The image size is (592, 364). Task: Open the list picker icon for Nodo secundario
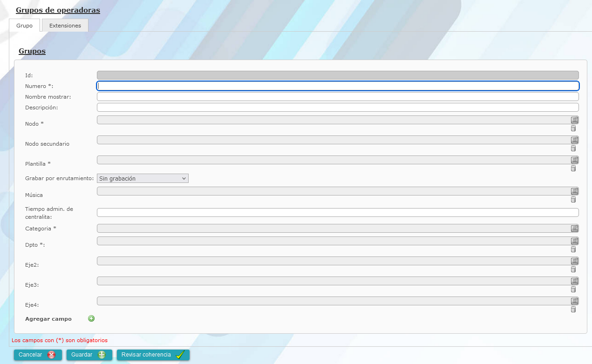coord(575,140)
